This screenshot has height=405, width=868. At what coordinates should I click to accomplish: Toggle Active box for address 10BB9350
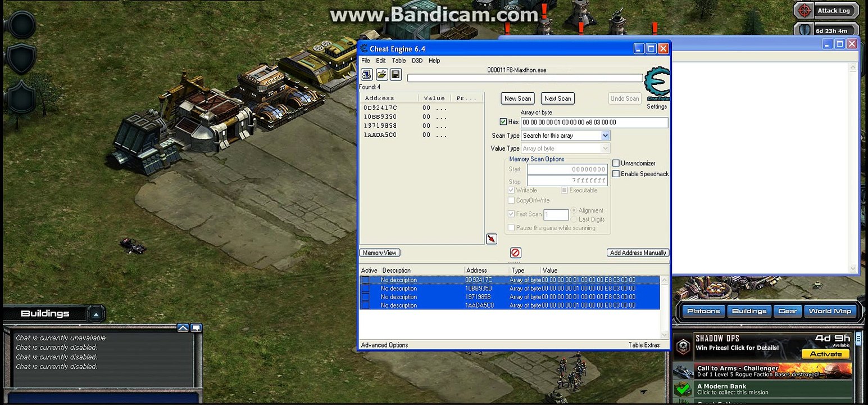tap(365, 288)
